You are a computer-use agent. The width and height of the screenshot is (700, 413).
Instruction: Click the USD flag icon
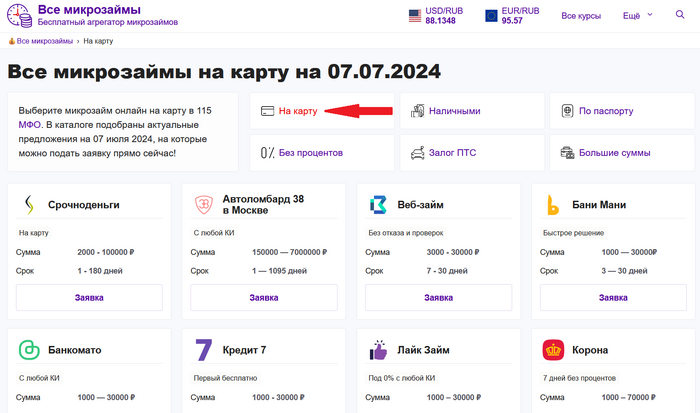click(415, 16)
